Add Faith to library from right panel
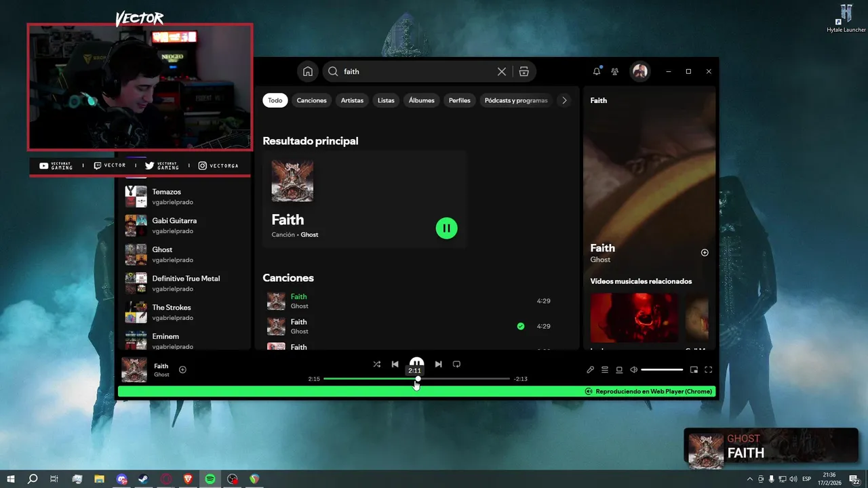Image resolution: width=868 pixels, height=488 pixels. point(705,252)
